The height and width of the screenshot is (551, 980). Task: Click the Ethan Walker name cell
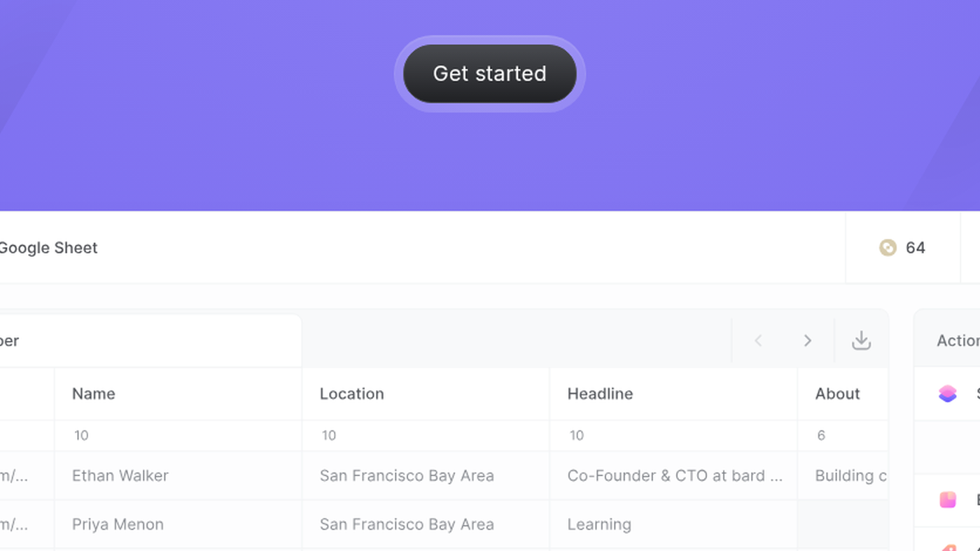(178, 475)
